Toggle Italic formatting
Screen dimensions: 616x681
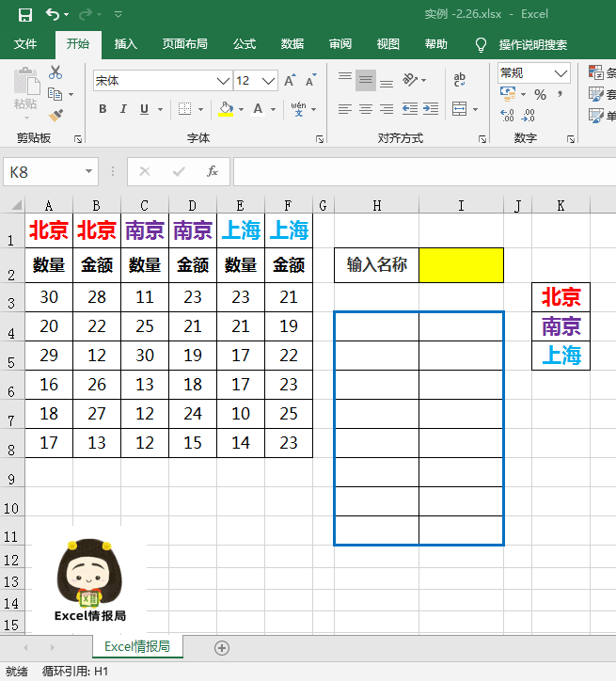[x=123, y=109]
